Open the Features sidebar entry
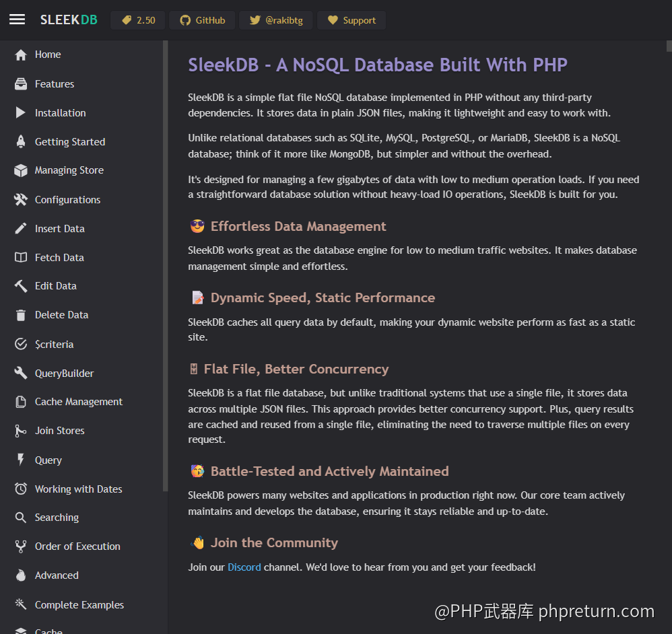Image resolution: width=672 pixels, height=634 pixels. 55,84
